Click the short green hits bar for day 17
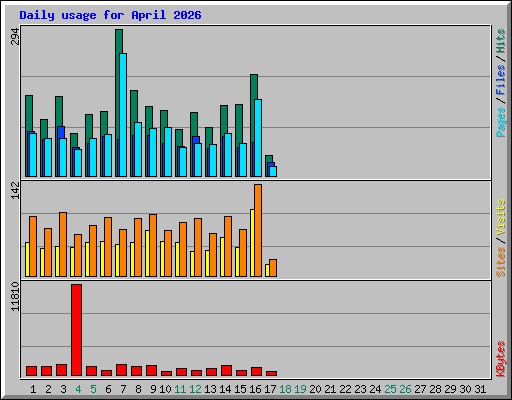This screenshot has width=512, height=400. [269, 159]
